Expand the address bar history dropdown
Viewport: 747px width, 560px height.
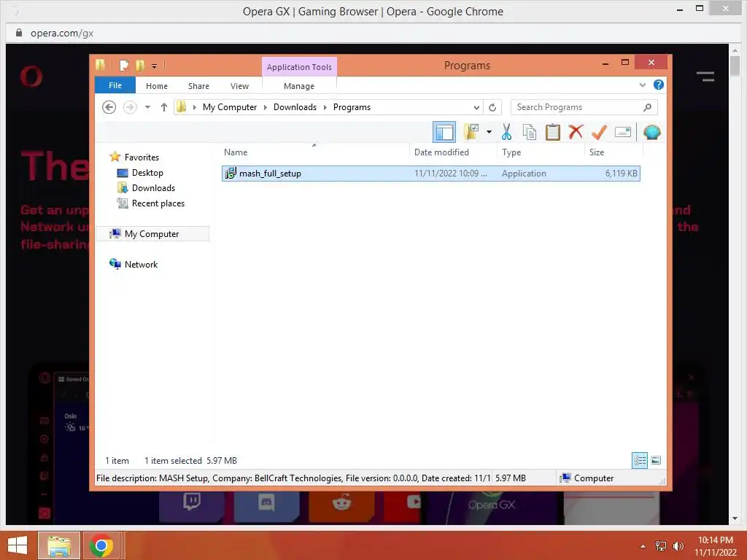click(476, 107)
